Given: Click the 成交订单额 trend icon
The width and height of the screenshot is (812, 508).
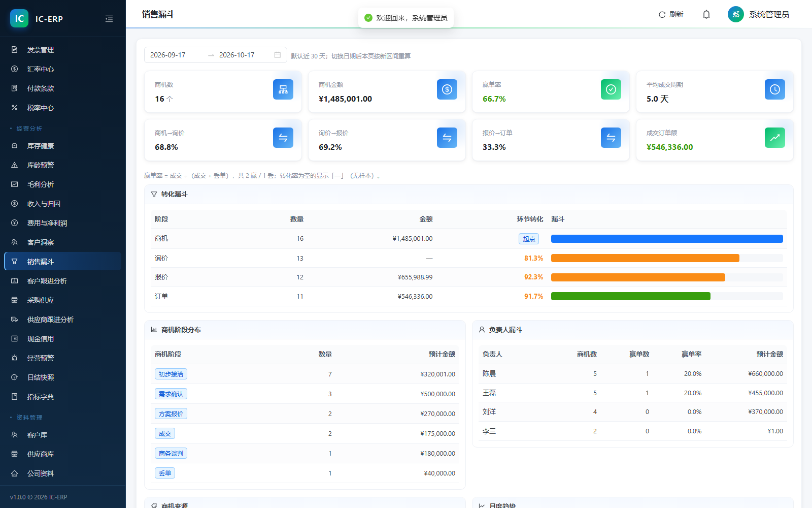Looking at the screenshot, I should point(775,138).
